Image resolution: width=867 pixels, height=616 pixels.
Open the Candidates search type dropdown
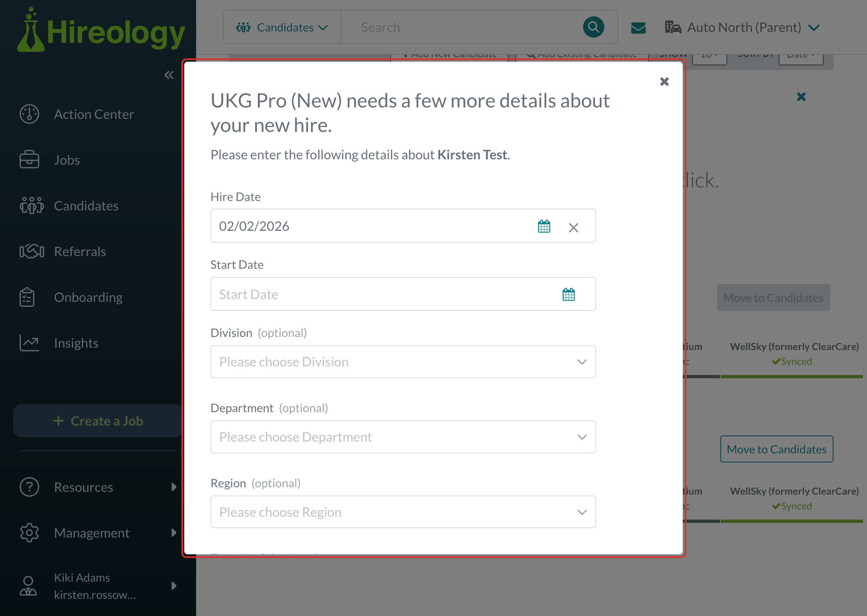pyautogui.click(x=282, y=27)
